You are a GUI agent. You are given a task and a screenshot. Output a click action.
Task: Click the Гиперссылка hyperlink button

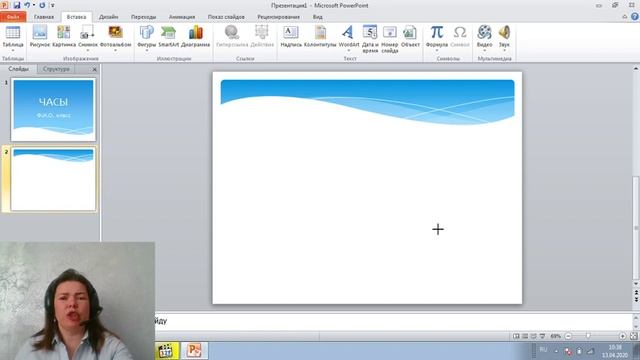(232, 36)
